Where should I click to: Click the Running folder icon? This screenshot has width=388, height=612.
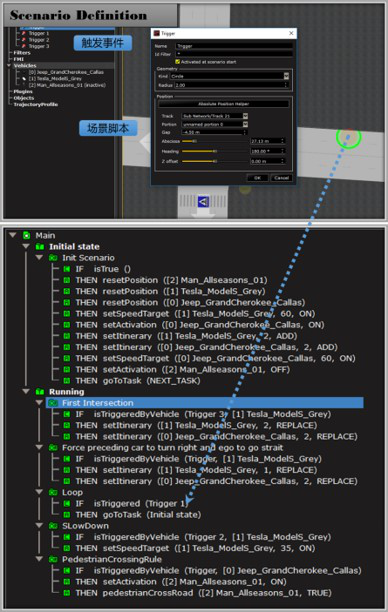[x=40, y=391]
